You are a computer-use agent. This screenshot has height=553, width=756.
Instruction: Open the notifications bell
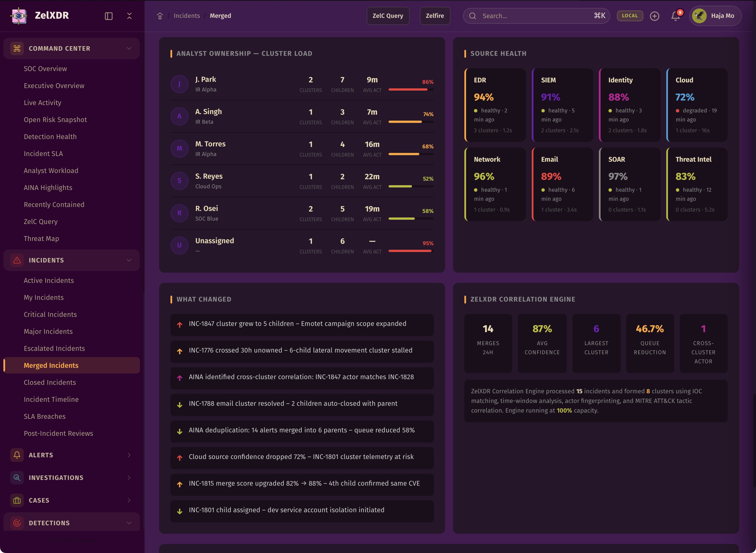coord(675,16)
